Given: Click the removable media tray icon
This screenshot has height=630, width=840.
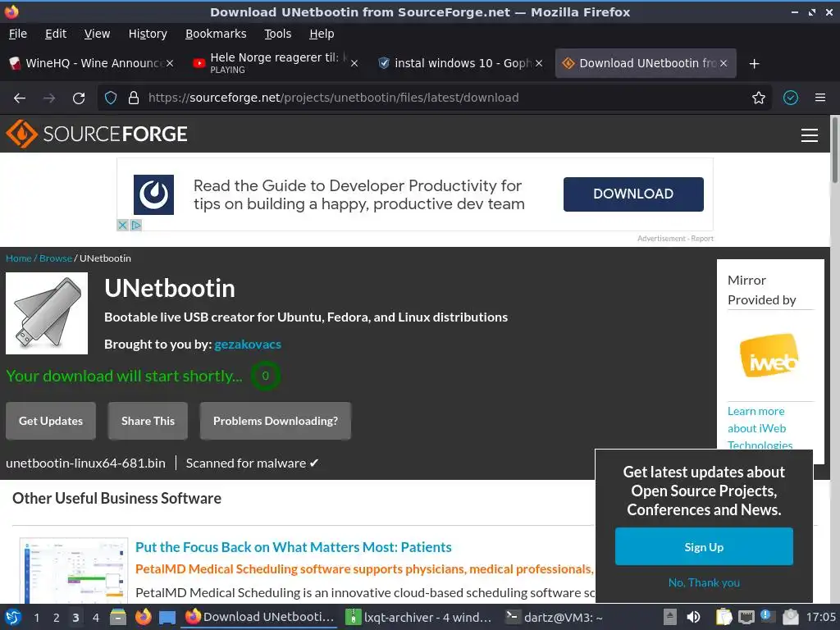Looking at the screenshot, I should pos(670,617).
